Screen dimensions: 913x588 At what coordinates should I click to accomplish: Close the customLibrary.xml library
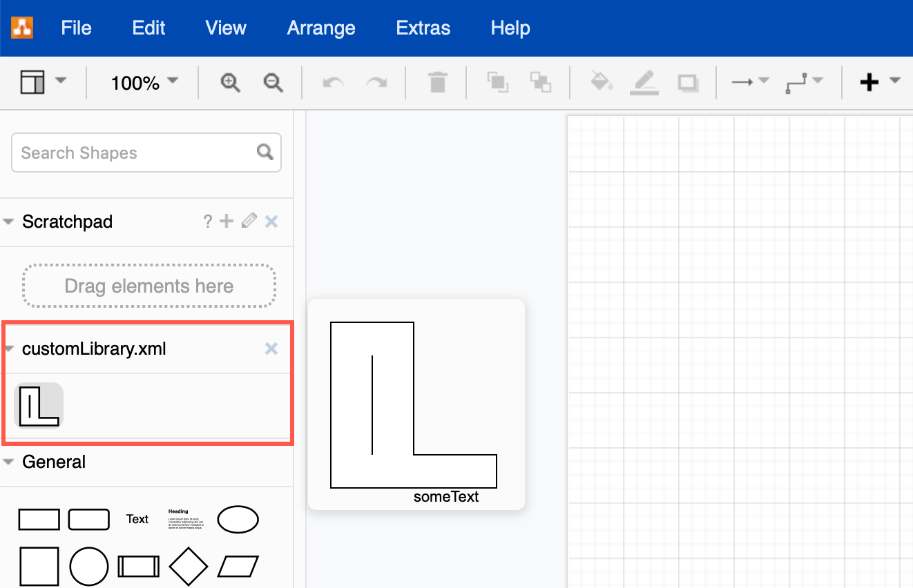pos(271,349)
